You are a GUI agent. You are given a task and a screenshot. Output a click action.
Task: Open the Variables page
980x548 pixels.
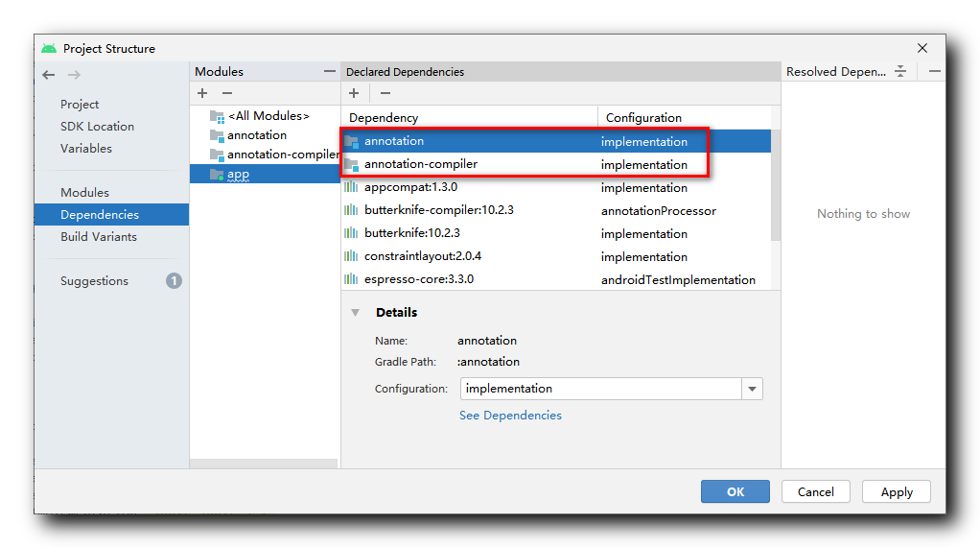pyautogui.click(x=86, y=149)
